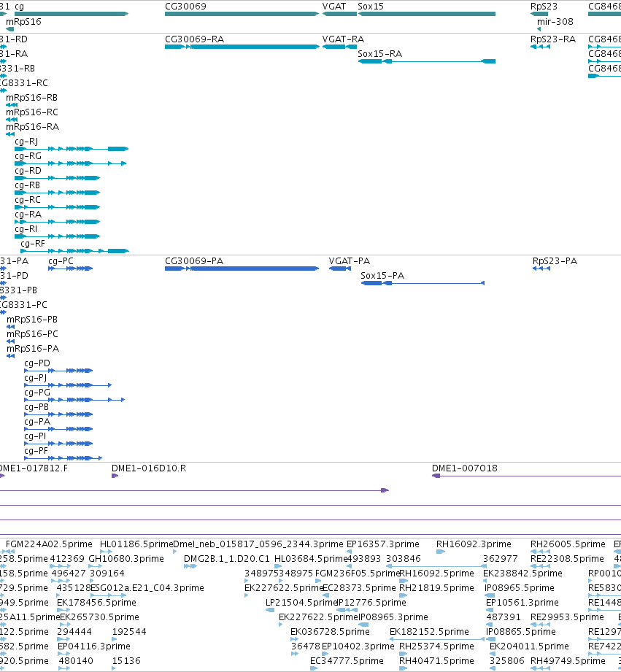
Task: Click EST EK036728.5prime
Action: point(330,631)
